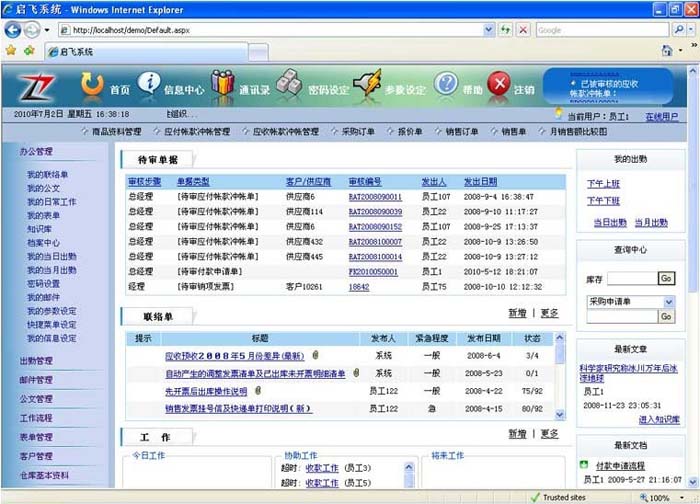Click the 下午上班 attendance link

coord(603,184)
